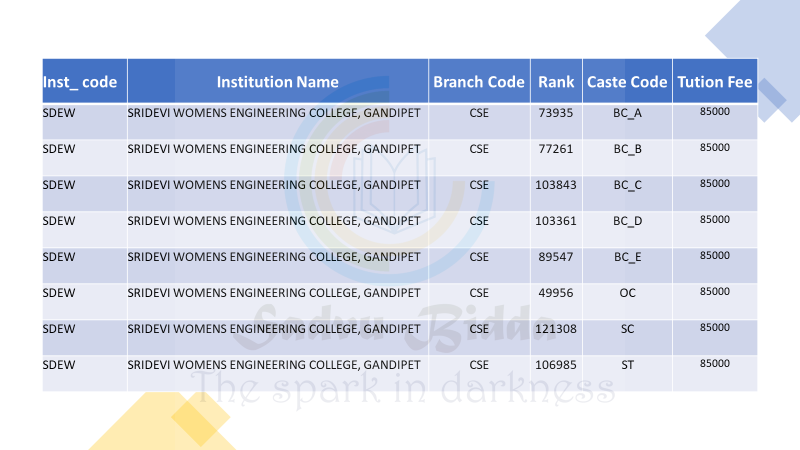This screenshot has height=450, width=800.
Task: Select rank value 103361
Action: point(556,221)
